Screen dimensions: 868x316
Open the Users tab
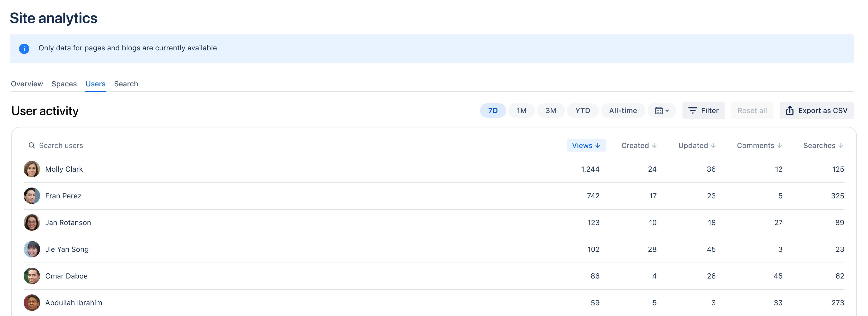tap(95, 84)
